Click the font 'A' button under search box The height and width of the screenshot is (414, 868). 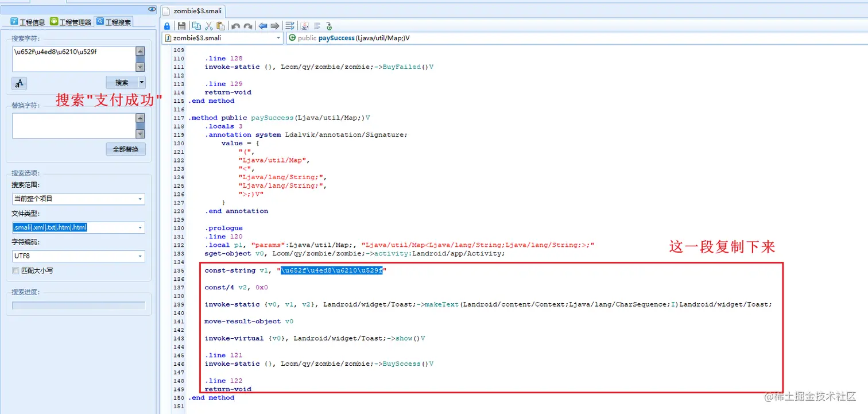coord(20,83)
